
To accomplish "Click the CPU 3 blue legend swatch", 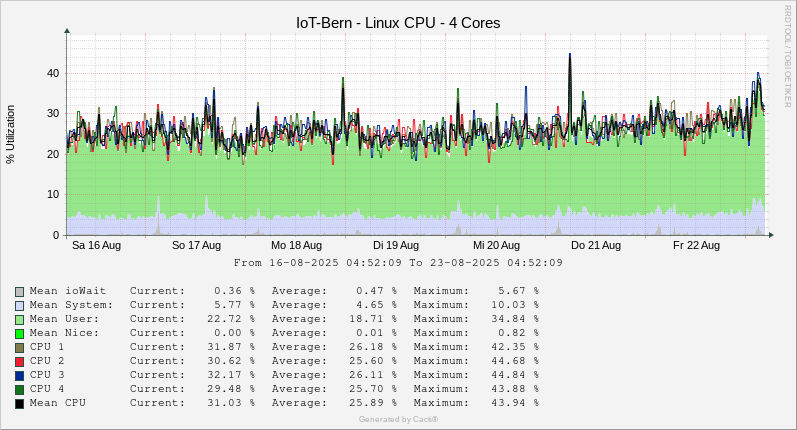I will (x=19, y=376).
